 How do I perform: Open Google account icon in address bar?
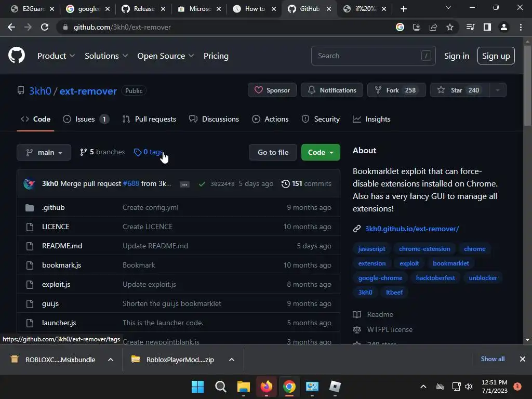[x=400, y=27]
